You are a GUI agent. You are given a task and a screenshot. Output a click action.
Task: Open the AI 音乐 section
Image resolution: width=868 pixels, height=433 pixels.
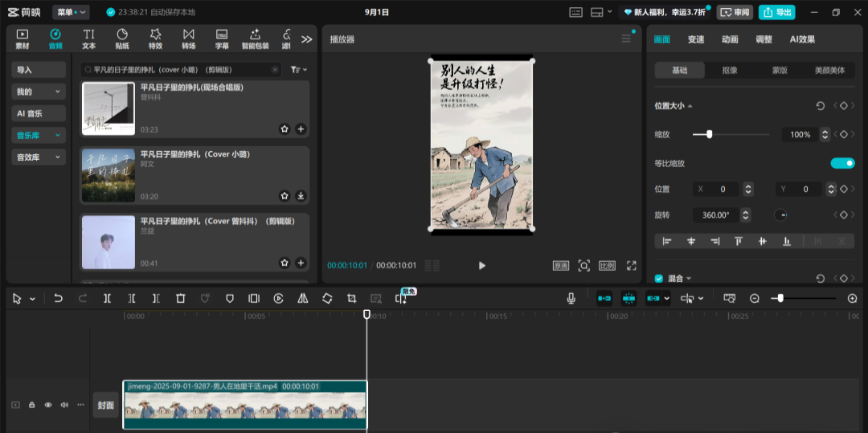[39, 113]
